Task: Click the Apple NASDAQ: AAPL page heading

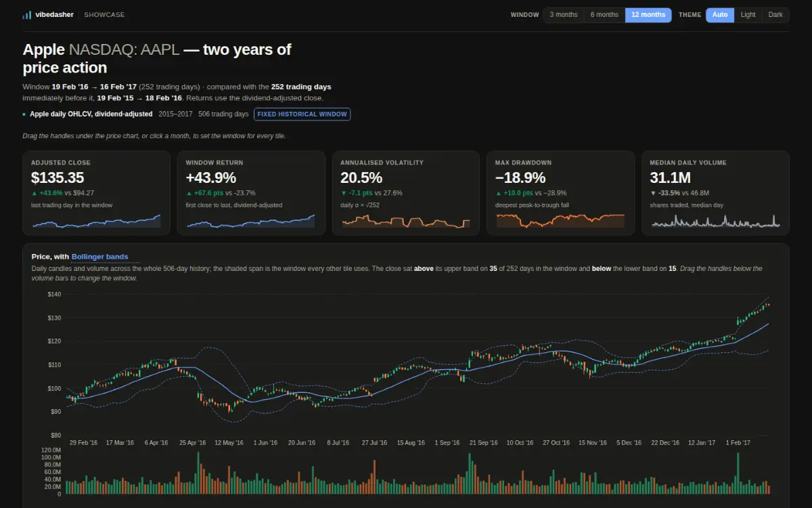Action: point(157,58)
